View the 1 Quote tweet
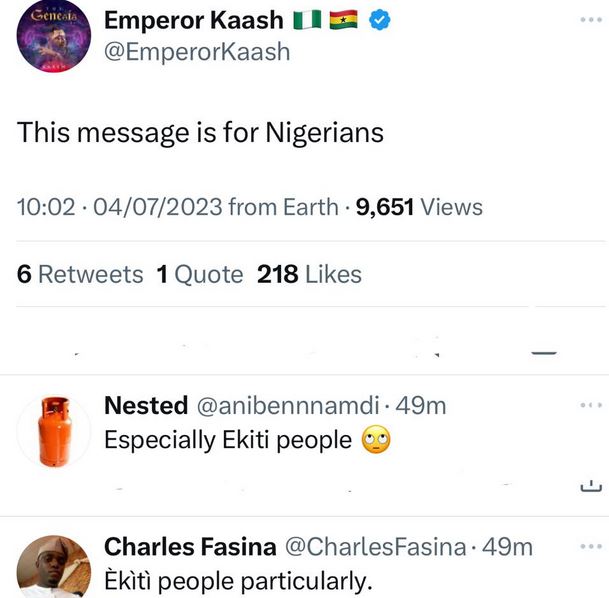This screenshot has height=598, width=609. click(x=200, y=274)
